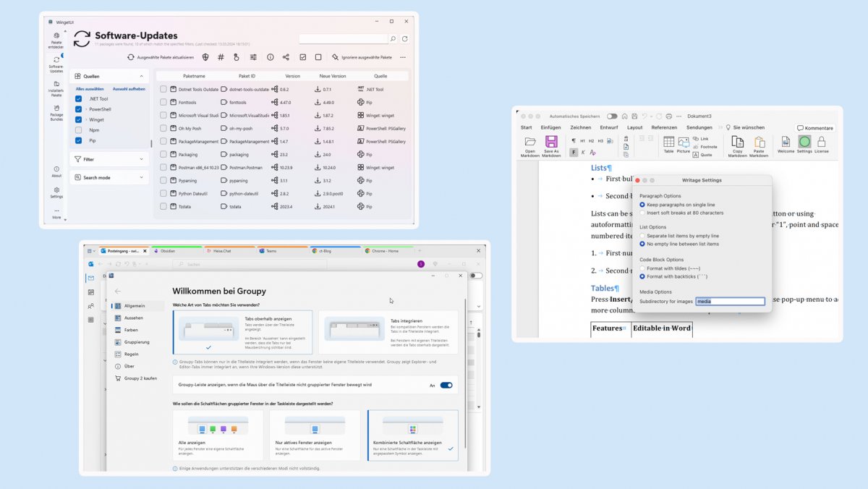Viewport: 868px width, 489px height.
Task: Click 'Ausgewählte Pakete aktualisieren' button
Action: pos(161,57)
